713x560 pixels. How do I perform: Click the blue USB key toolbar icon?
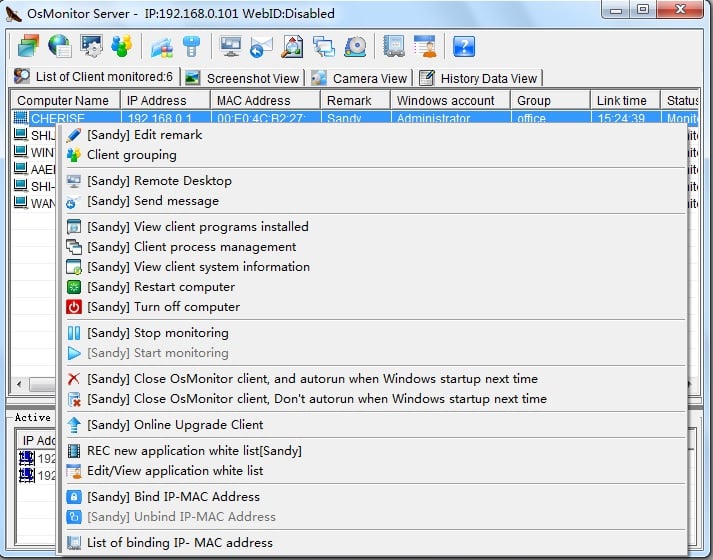pyautogui.click(x=191, y=46)
